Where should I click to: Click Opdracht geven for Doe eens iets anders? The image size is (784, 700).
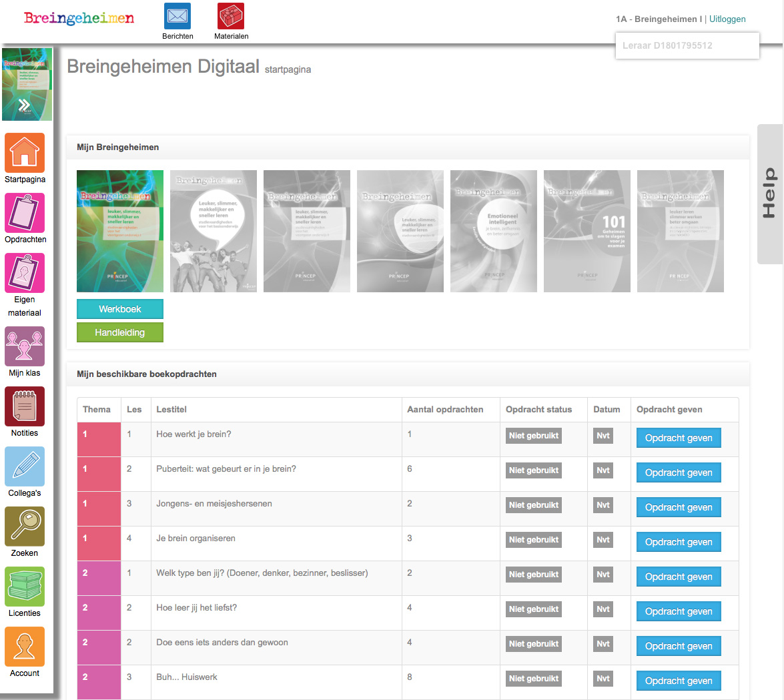click(679, 646)
